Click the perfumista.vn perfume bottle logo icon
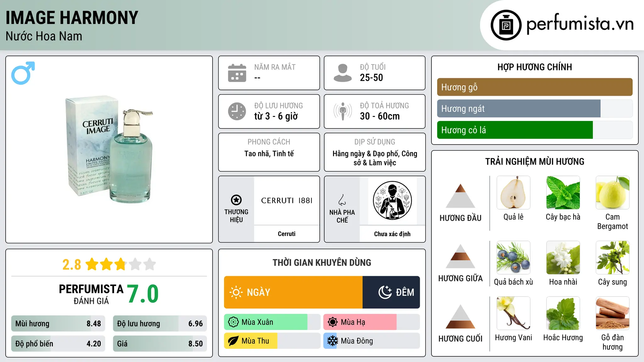 click(x=506, y=25)
